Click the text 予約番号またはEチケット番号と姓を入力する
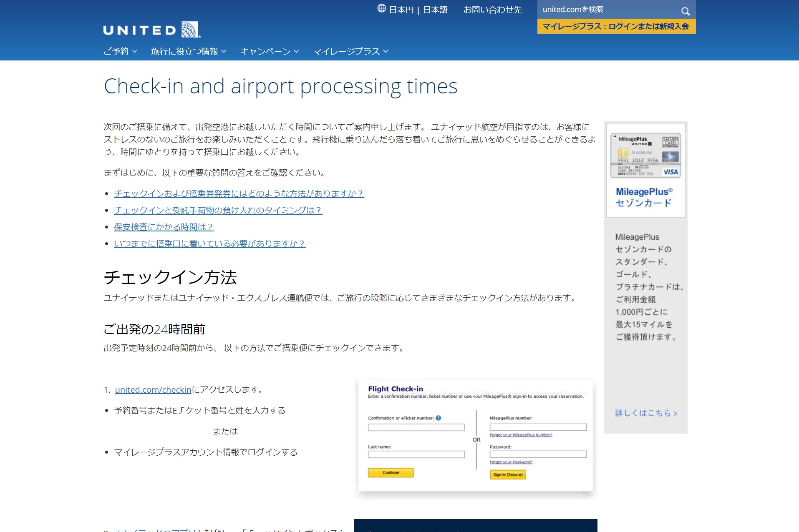 200,410
